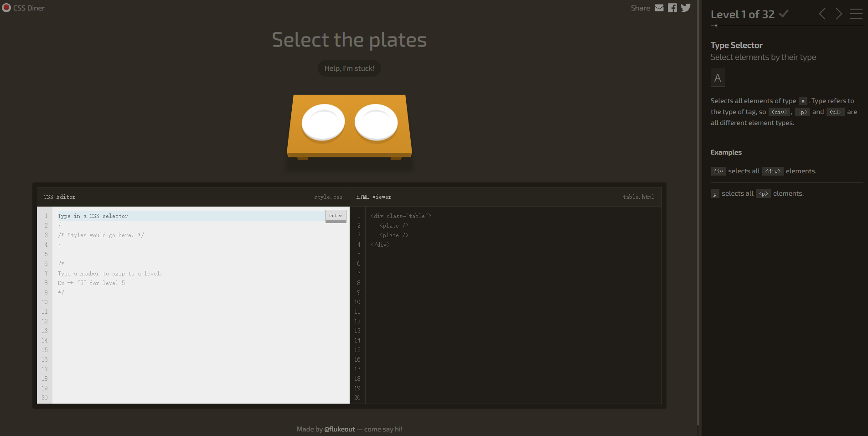Click "Select elements by their type" subtitle

coord(763,57)
